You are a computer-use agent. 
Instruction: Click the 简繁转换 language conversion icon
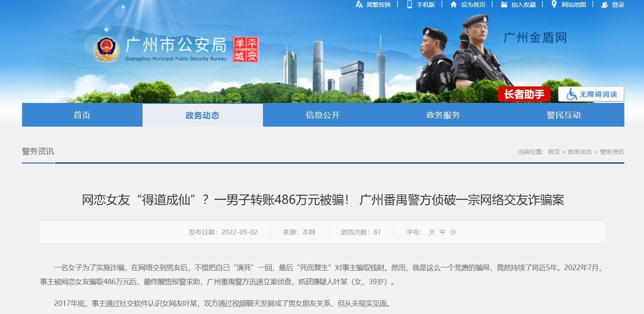click(359, 4)
